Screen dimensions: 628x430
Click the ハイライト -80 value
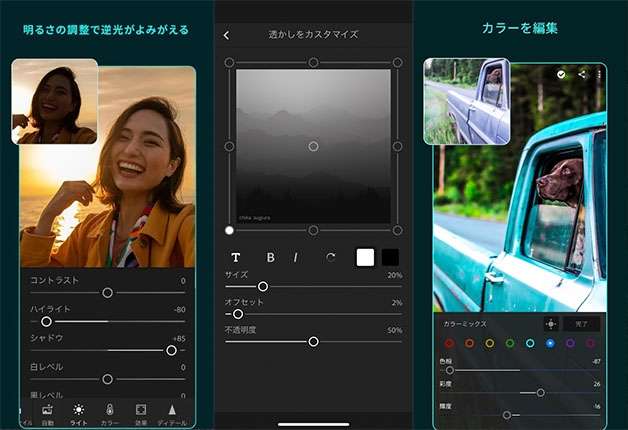coord(179,310)
